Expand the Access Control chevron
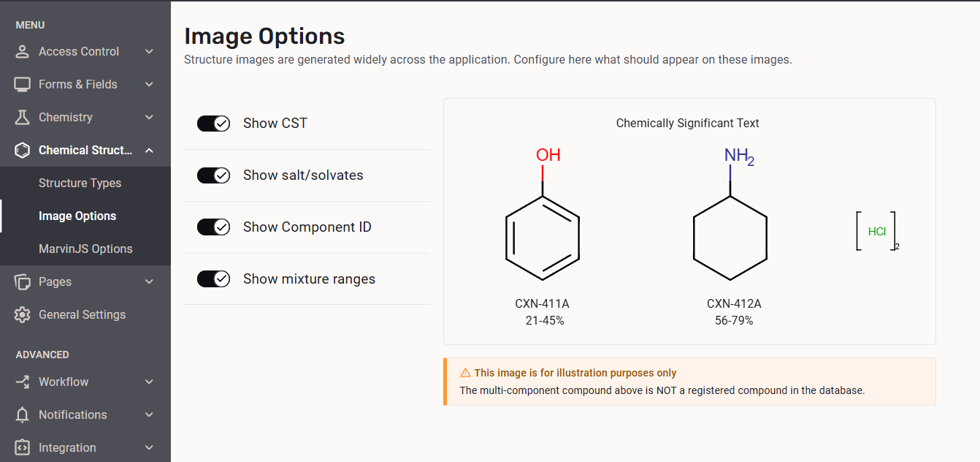Viewport: 980px width, 462px height. (149, 51)
